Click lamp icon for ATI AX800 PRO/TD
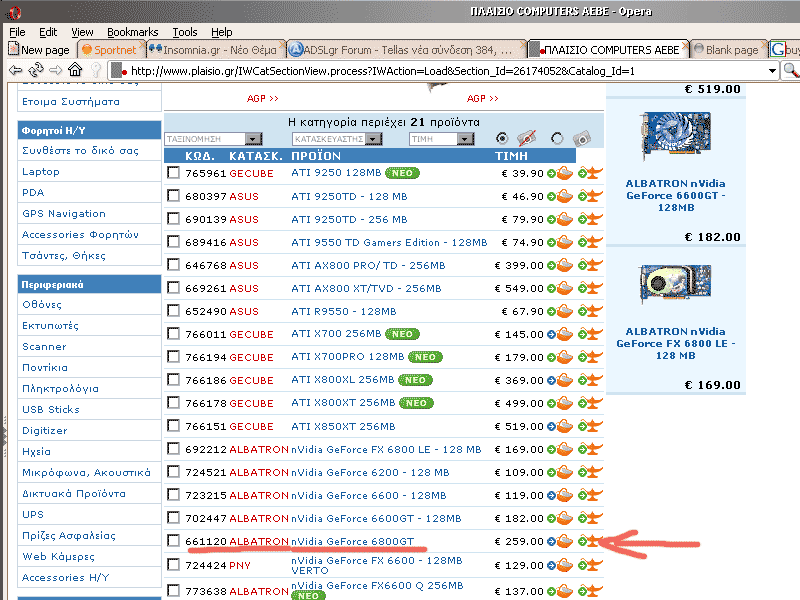This screenshot has height=600, width=800. [590, 265]
